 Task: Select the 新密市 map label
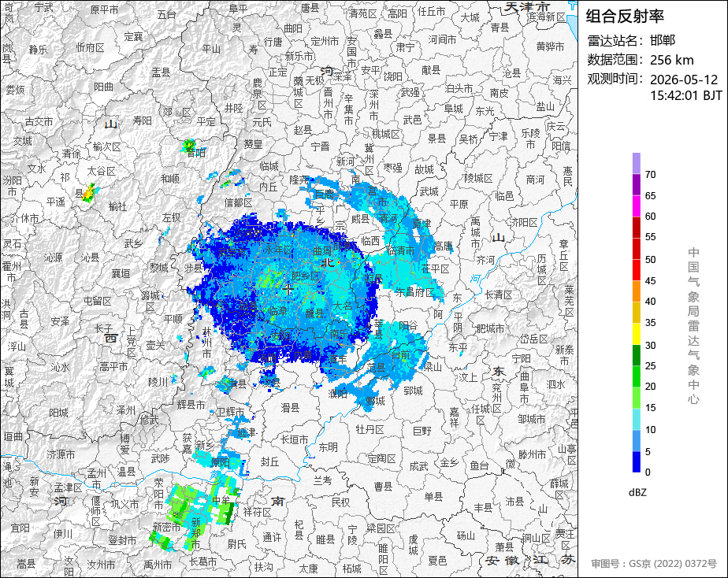tap(167, 527)
